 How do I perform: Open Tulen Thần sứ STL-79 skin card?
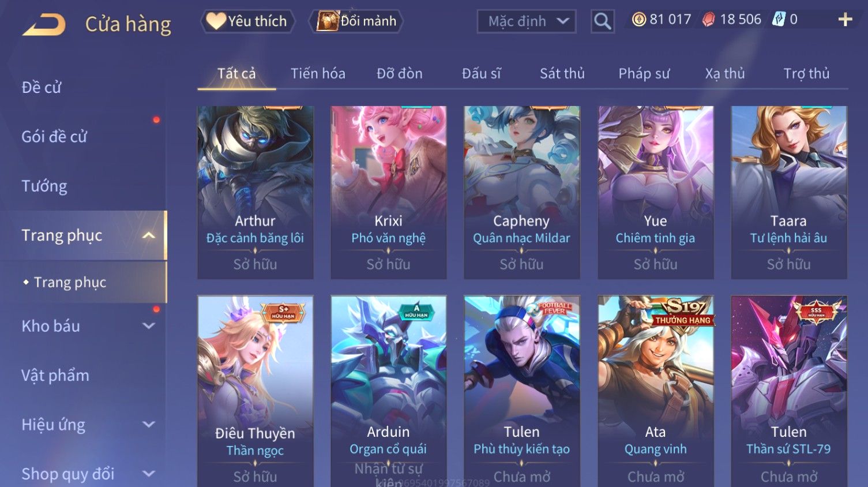pyautogui.click(x=788, y=391)
